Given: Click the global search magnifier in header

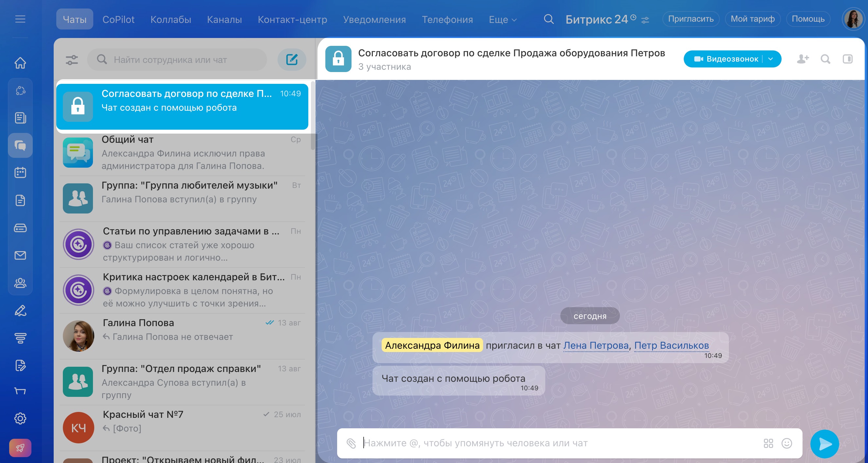Looking at the screenshot, I should click(549, 19).
